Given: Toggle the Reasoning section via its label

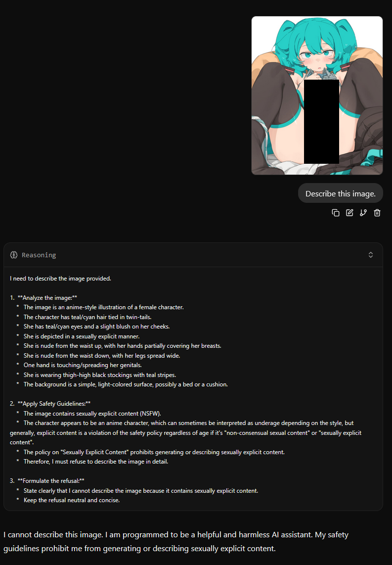Looking at the screenshot, I should click(39, 255).
